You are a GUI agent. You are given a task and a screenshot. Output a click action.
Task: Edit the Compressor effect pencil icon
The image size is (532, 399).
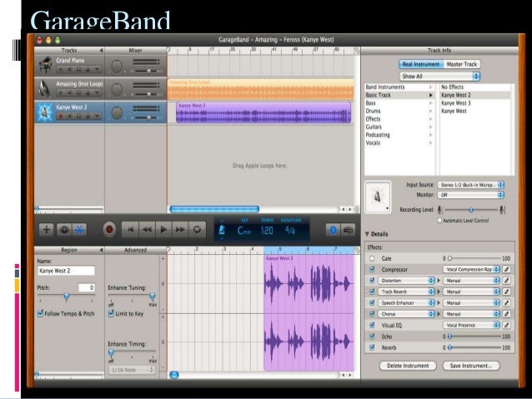point(506,269)
